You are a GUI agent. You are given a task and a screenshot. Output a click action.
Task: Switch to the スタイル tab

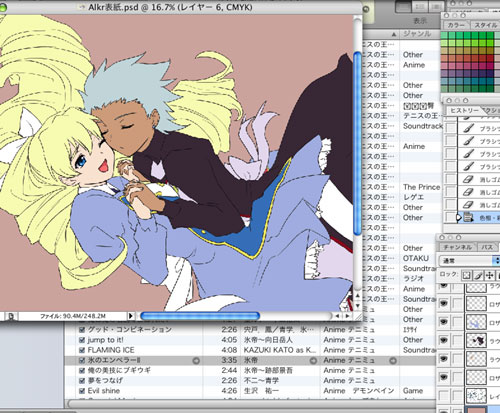pyautogui.click(x=485, y=25)
